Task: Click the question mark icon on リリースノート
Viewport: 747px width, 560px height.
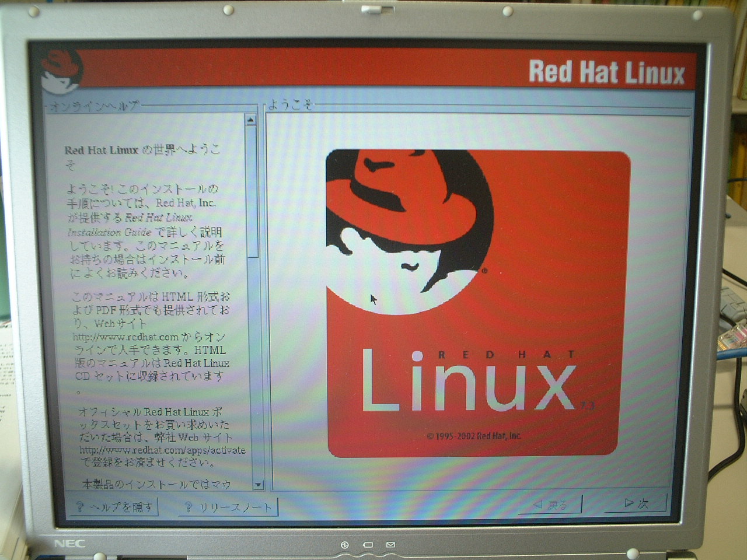Action: point(188,508)
